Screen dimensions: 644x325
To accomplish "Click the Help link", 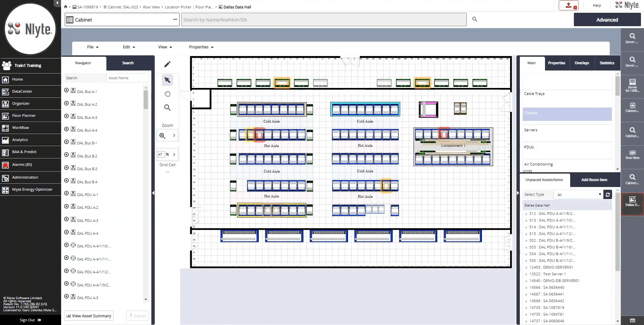I will (597, 5).
